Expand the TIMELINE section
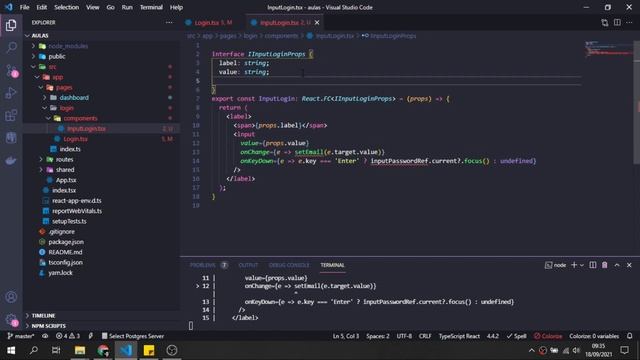 [43, 316]
